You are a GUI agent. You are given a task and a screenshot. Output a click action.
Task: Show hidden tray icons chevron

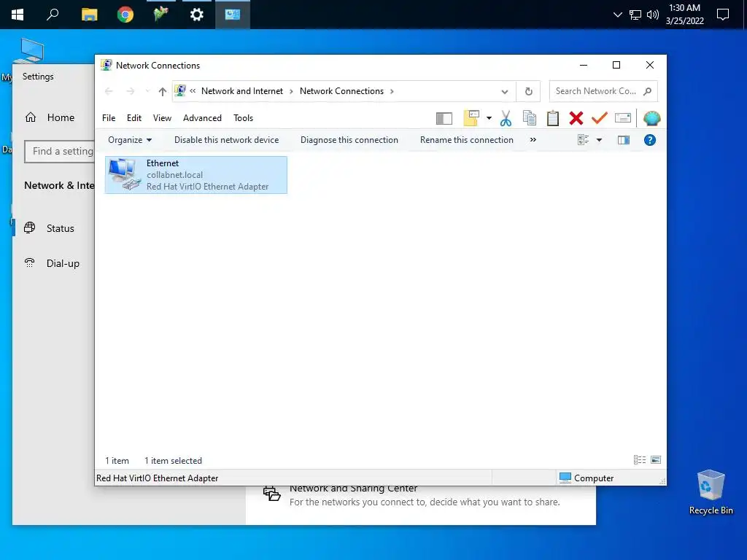[617, 15]
